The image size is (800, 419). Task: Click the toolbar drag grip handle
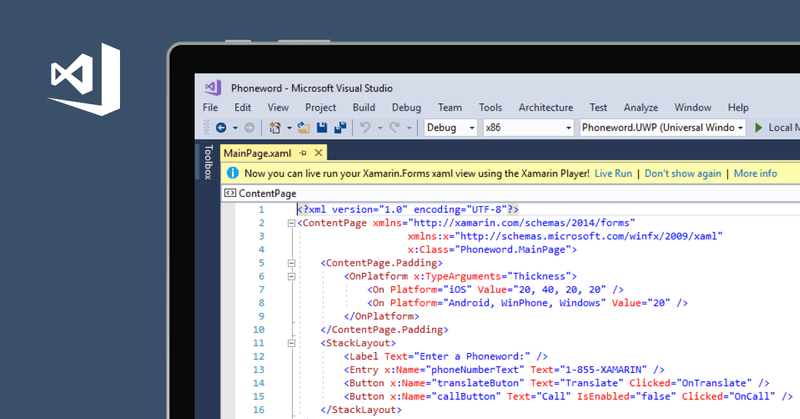[x=206, y=128]
